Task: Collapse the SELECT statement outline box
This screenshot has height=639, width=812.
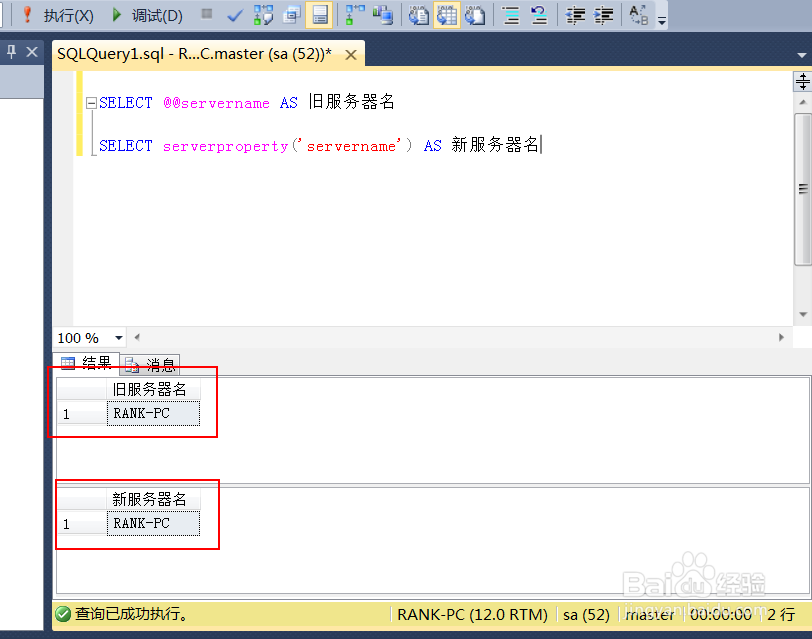Action: (x=91, y=103)
